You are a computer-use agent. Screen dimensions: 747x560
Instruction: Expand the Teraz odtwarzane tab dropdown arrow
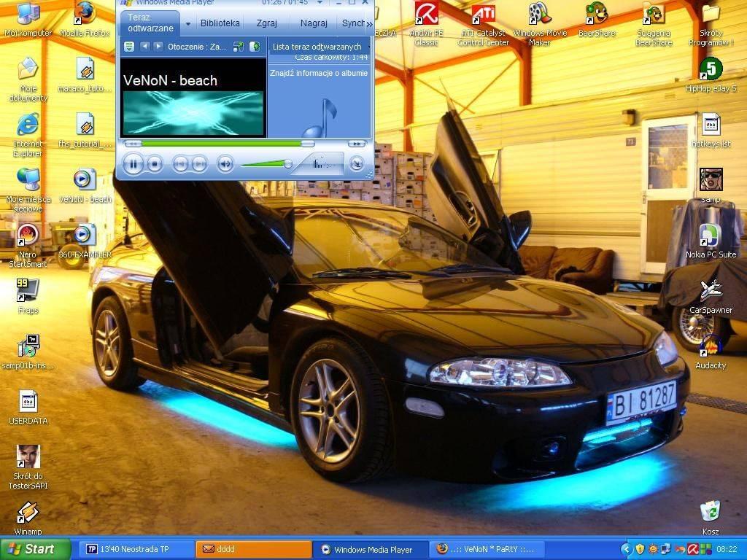click(x=187, y=23)
